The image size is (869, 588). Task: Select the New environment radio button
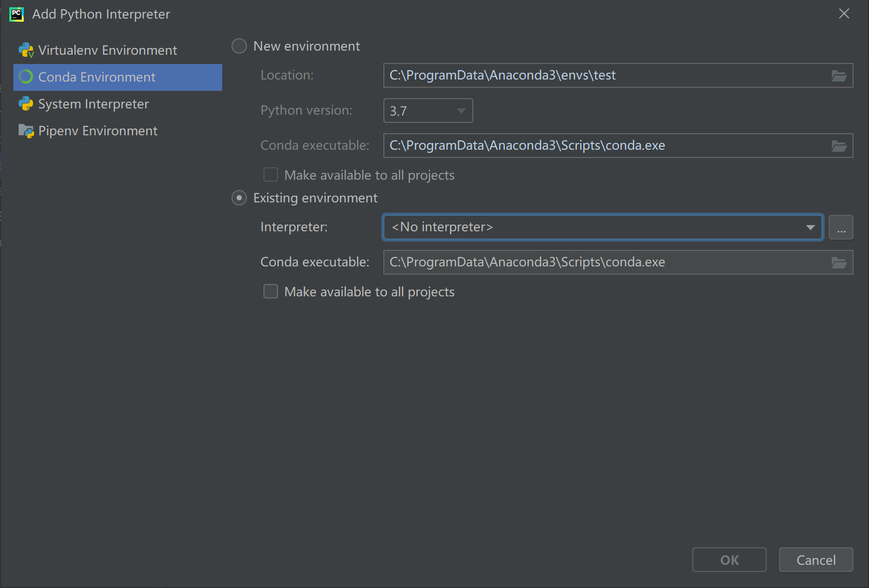pyautogui.click(x=239, y=46)
